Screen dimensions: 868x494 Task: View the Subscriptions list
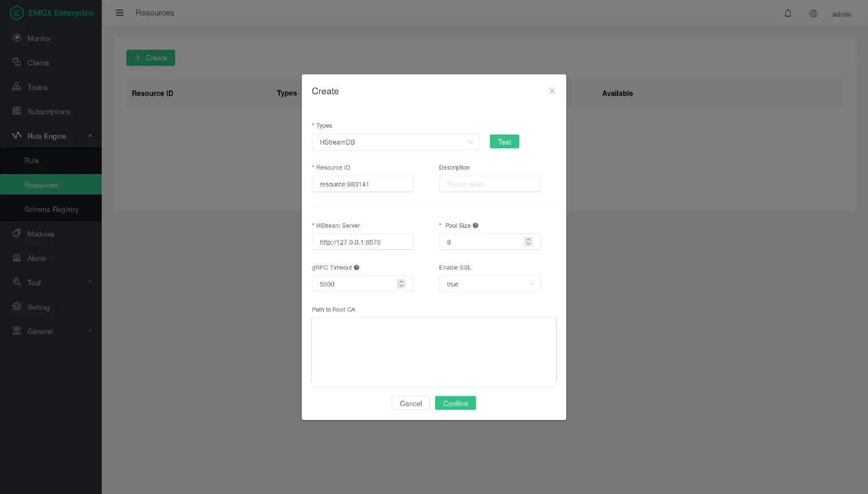tap(49, 111)
